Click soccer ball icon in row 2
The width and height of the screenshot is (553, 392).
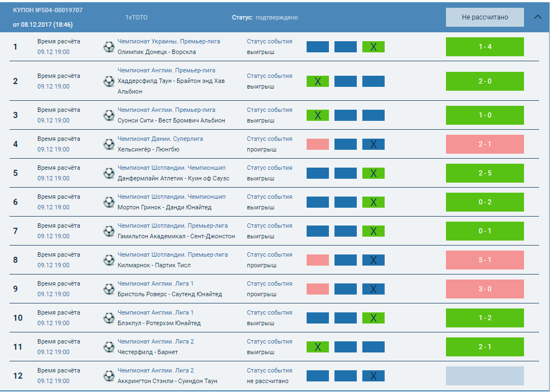[x=109, y=81]
